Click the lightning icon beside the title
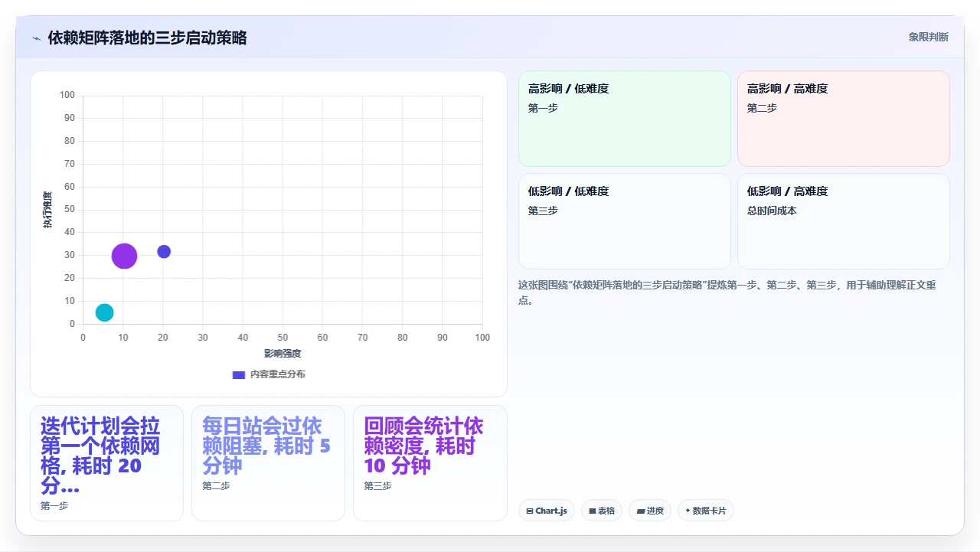The width and height of the screenshot is (980, 552). click(36, 38)
